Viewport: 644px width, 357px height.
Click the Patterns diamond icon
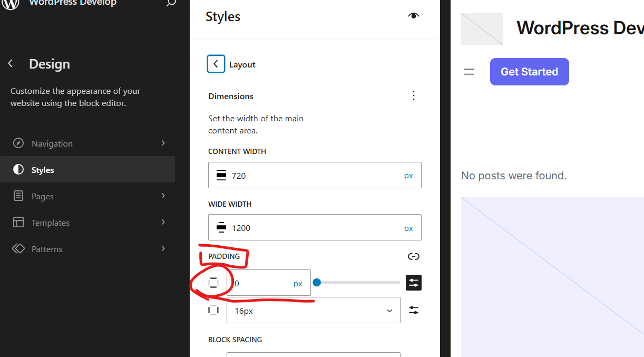pos(18,249)
